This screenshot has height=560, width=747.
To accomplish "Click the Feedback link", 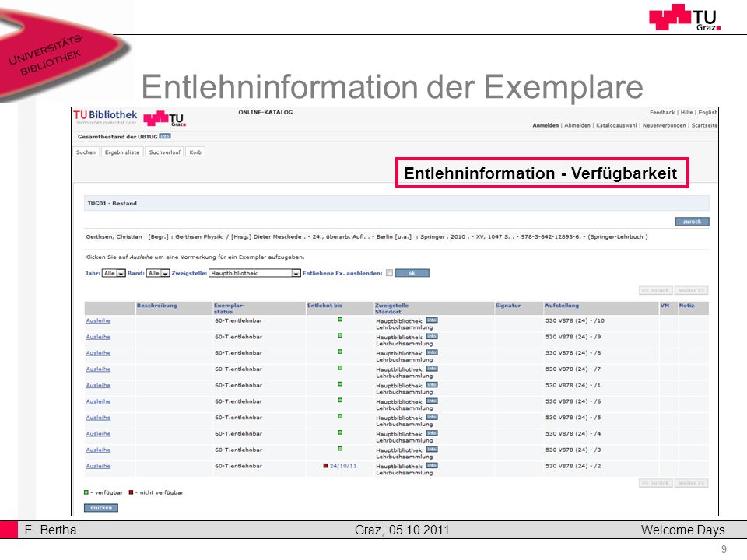I will (662, 112).
